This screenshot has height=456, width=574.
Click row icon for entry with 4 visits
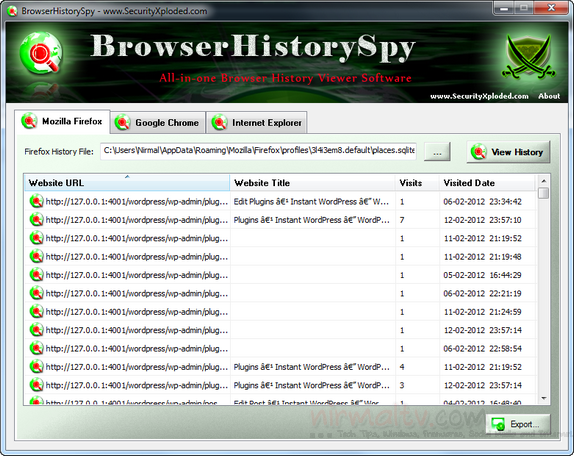[x=36, y=367]
